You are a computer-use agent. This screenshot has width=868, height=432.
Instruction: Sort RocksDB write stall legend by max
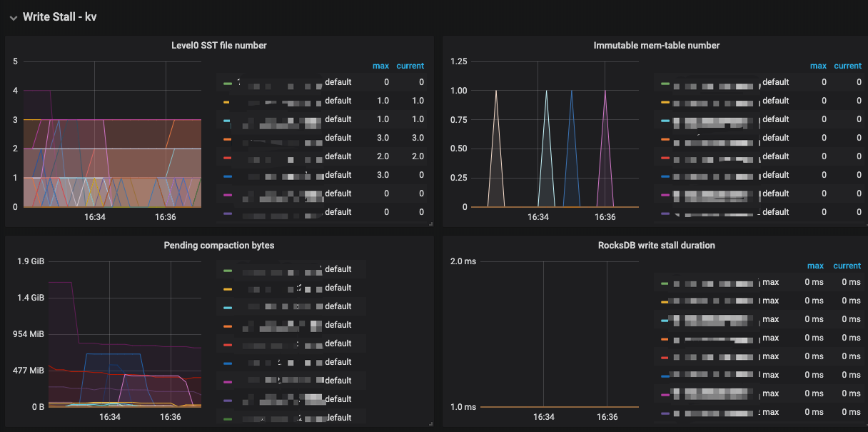815,266
